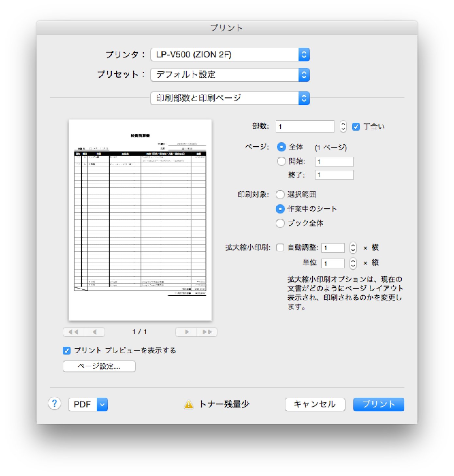Go to first preview page
The width and height of the screenshot is (454, 476).
click(73, 332)
